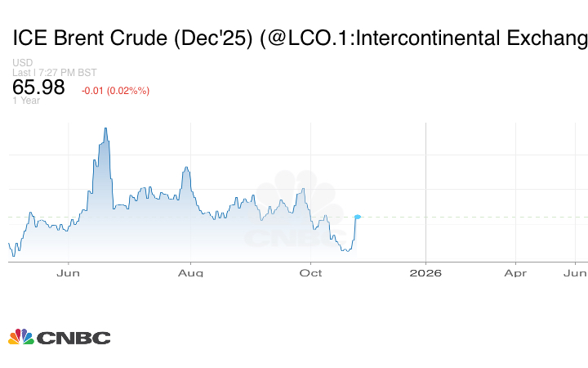Click the 65.98 last price value
588x368 pixels.
pos(38,88)
